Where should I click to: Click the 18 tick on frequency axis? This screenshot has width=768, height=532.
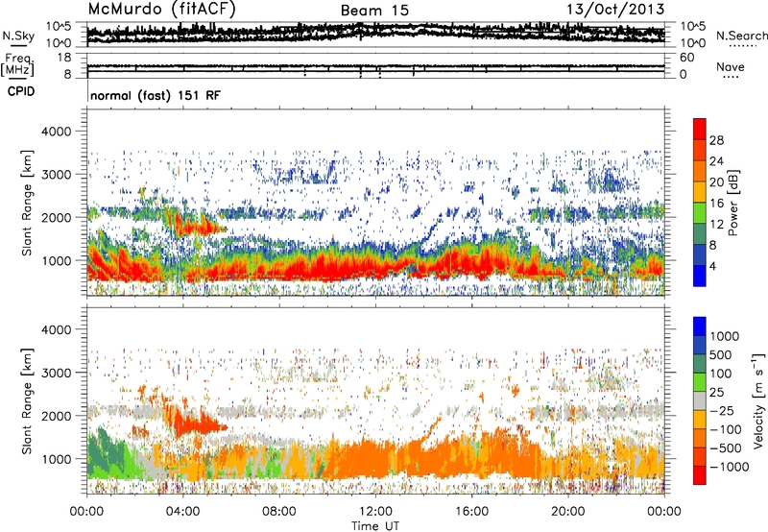[64, 58]
